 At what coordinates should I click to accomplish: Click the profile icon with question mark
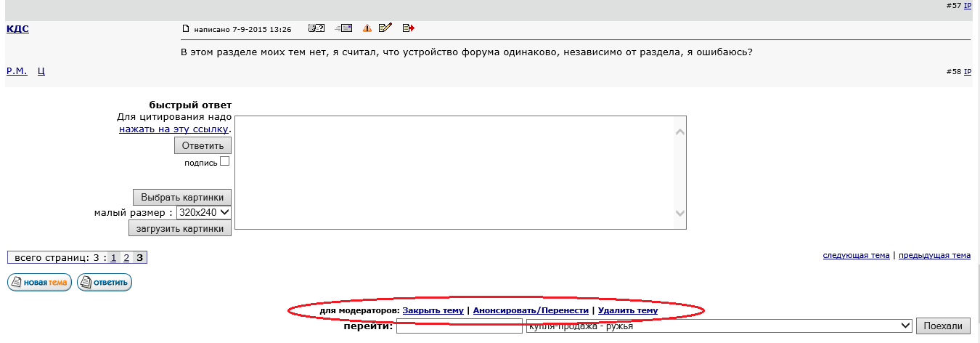click(316, 28)
